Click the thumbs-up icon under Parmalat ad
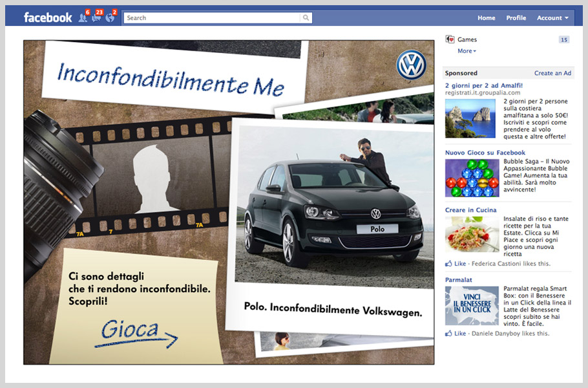The height and width of the screenshot is (388, 588). pyautogui.click(x=448, y=334)
